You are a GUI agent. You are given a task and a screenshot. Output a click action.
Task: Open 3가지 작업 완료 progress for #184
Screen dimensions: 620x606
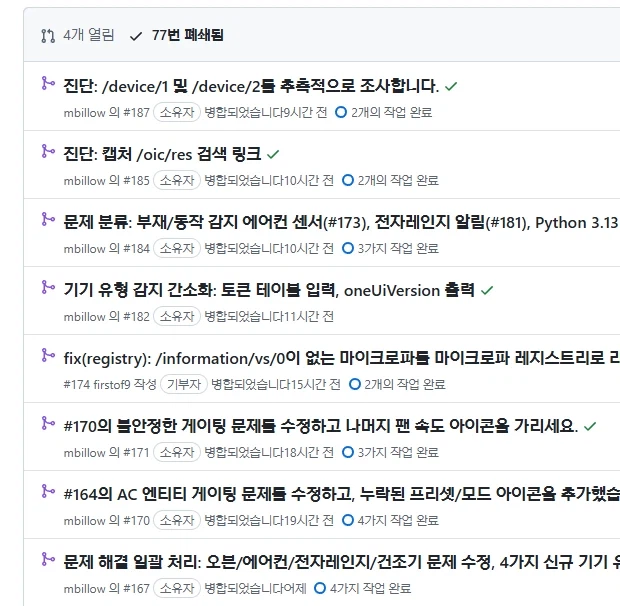point(390,248)
